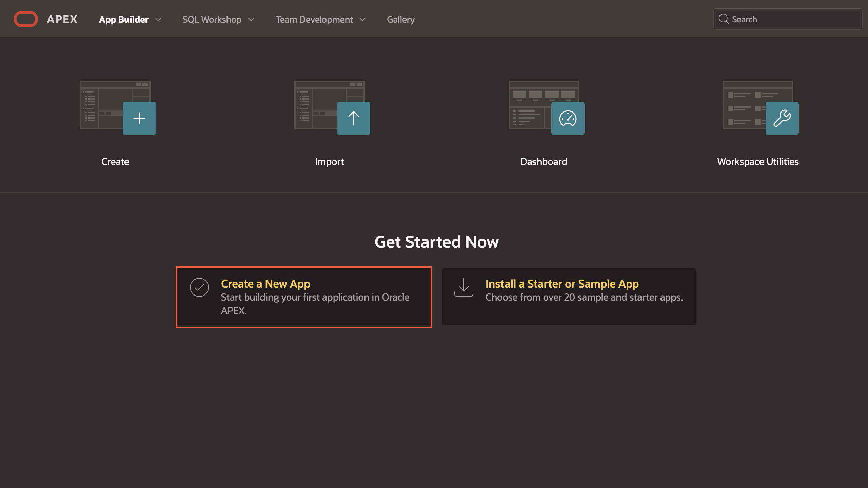Screen dimensions: 868x488
Task: Click the Dashboard label
Action: tap(544, 162)
